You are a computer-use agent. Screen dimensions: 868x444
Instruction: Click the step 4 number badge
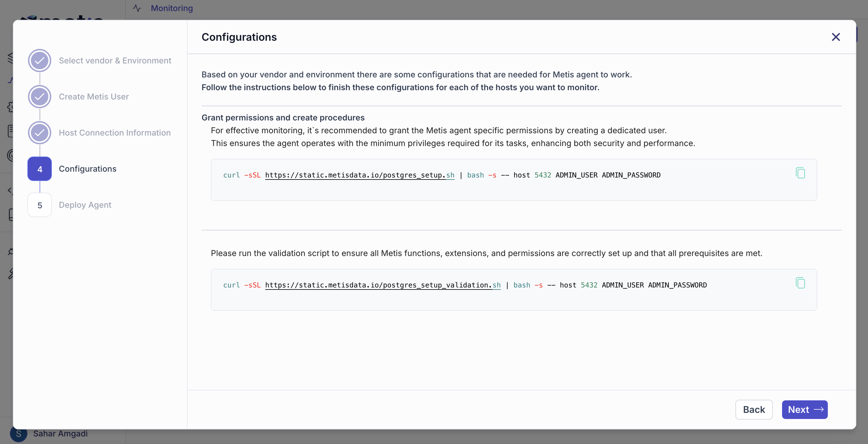(40, 169)
